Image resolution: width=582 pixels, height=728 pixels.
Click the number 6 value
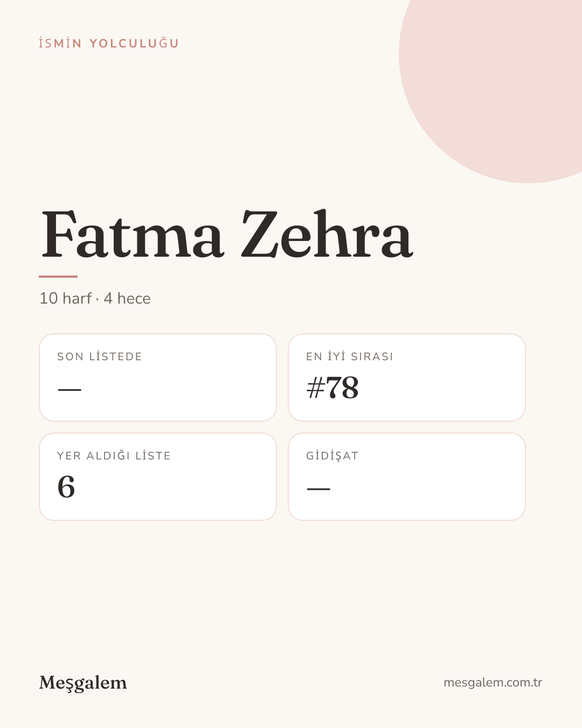(x=66, y=487)
